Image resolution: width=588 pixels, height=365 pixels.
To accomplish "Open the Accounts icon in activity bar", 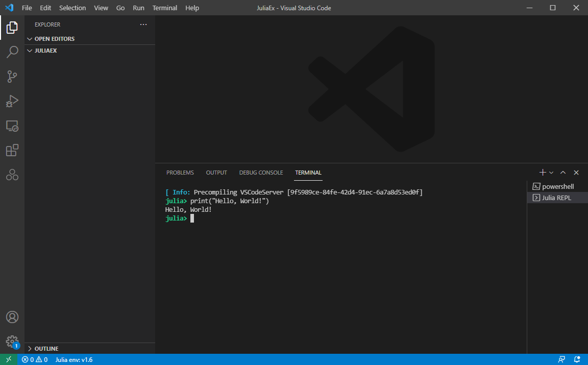I will pos(12,318).
